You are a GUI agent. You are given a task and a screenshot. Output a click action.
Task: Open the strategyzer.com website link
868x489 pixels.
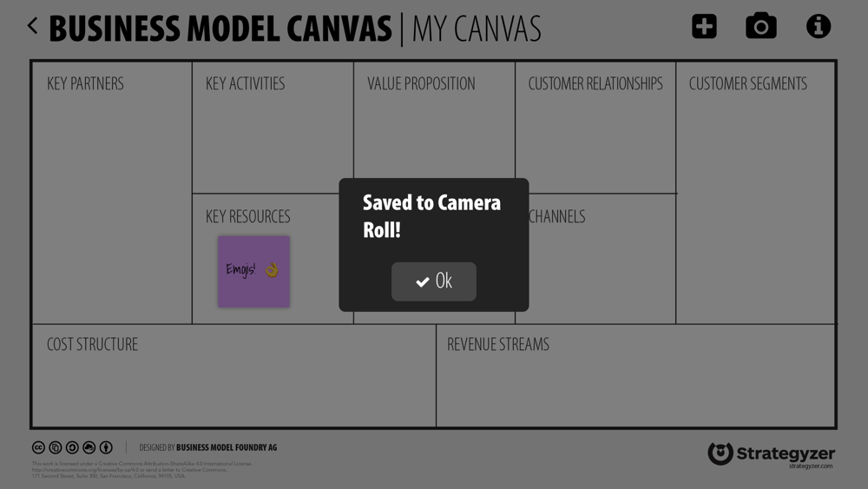pos(811,466)
